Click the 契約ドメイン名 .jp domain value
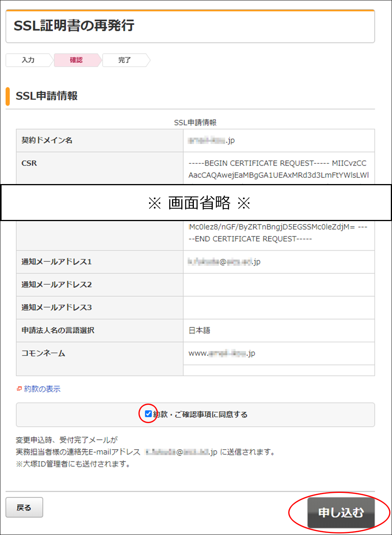 pyautogui.click(x=211, y=140)
